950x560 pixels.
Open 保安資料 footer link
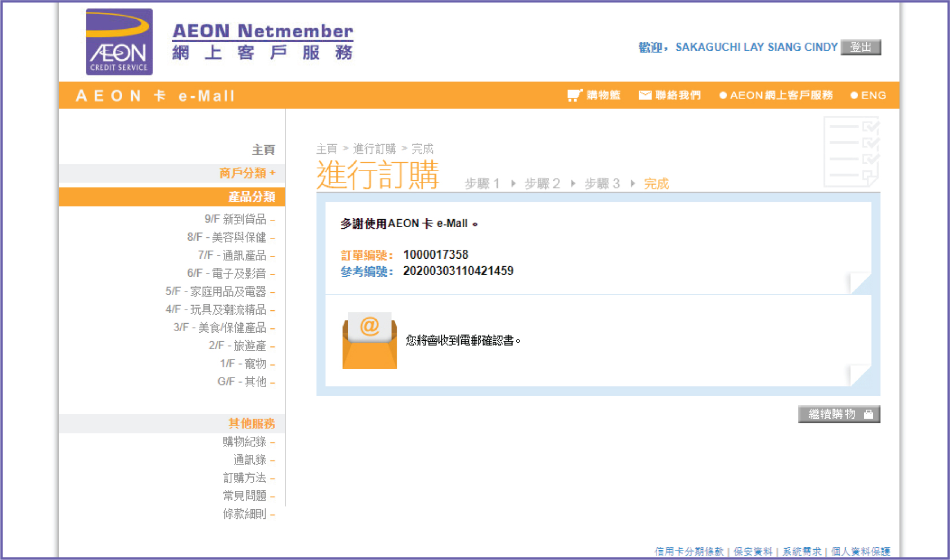point(753,552)
